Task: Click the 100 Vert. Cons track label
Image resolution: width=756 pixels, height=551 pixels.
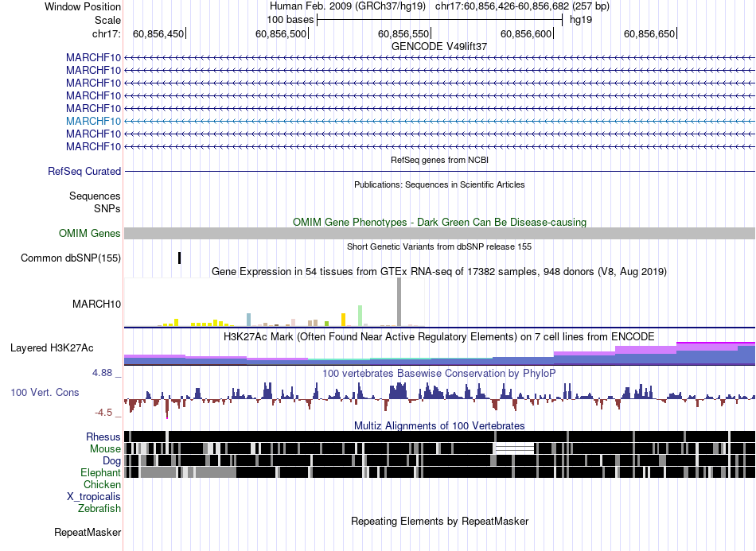Action: pos(45,392)
